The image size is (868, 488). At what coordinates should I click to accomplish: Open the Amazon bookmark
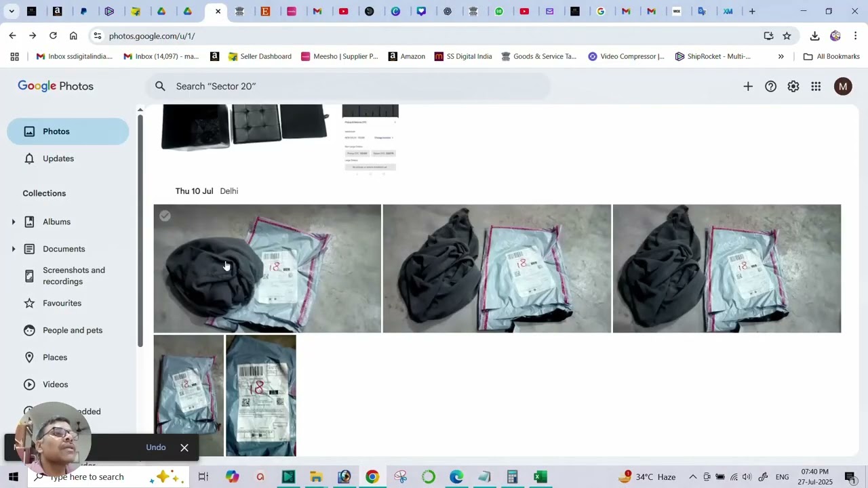[x=406, y=56]
